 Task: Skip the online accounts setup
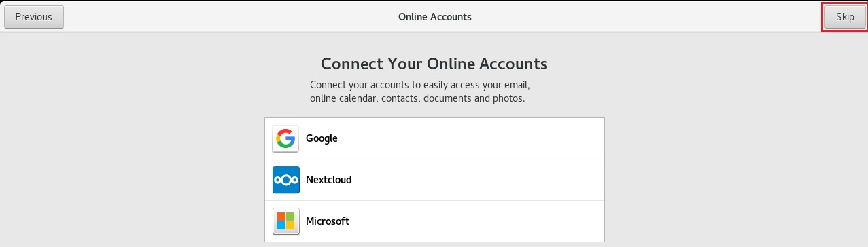[x=845, y=17]
